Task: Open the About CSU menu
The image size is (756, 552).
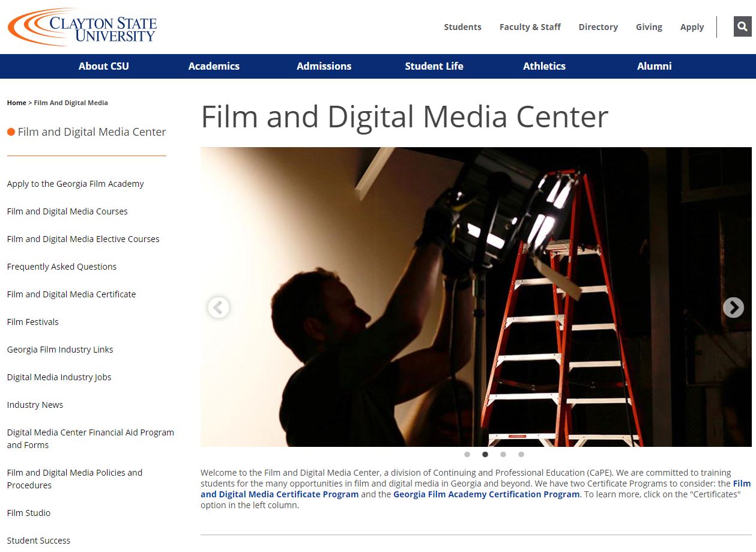Action: tap(104, 66)
